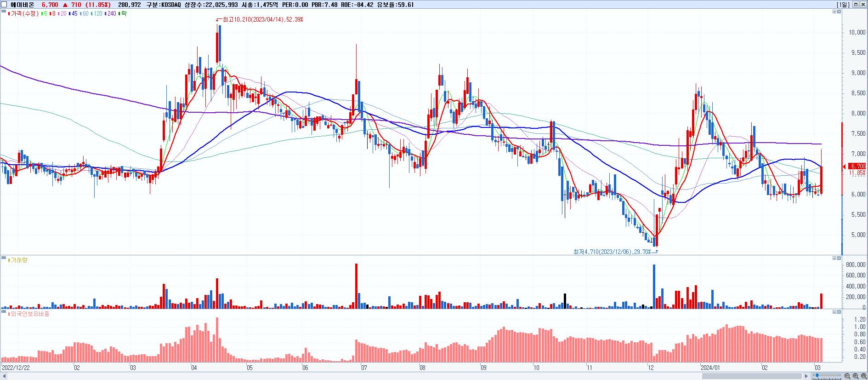Viewport: 868px width, 380px height.
Task: Click the zoom in magnifier icon
Action: tap(856, 376)
